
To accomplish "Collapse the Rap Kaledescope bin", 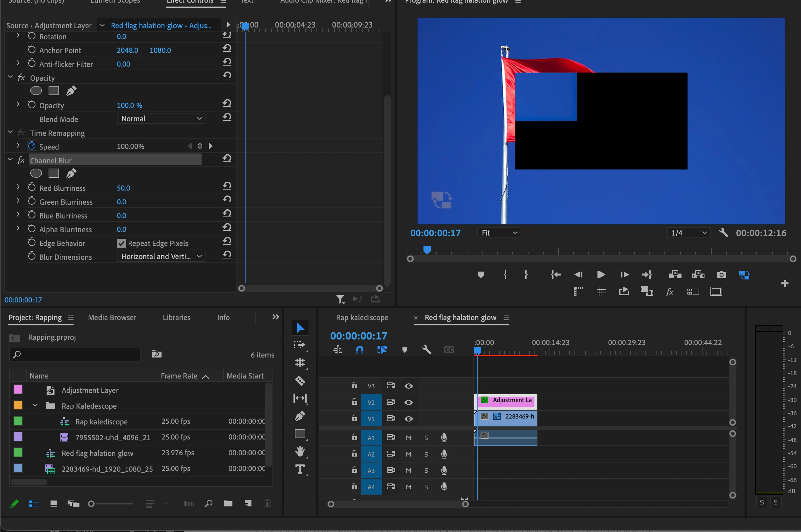I will 35,406.
